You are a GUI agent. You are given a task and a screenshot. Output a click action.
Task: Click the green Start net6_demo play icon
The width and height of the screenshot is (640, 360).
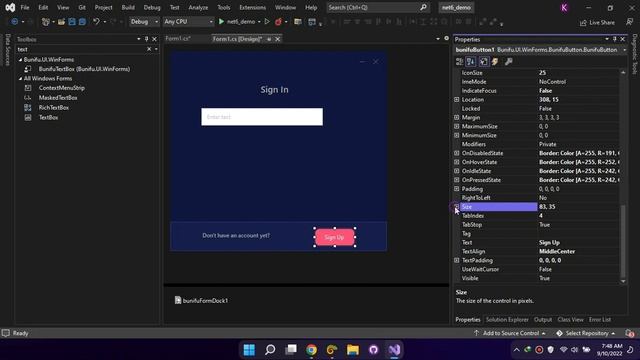coord(221,22)
